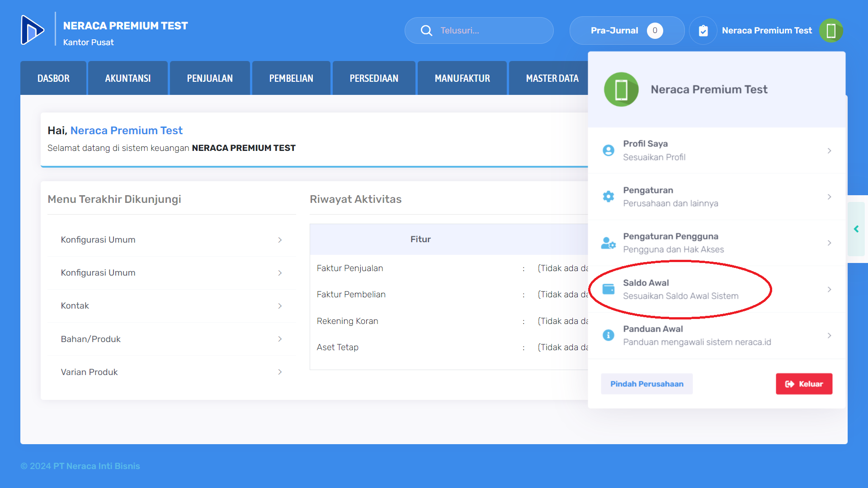
Task: Open Varian Produk from recently visited menu
Action: tap(172, 372)
